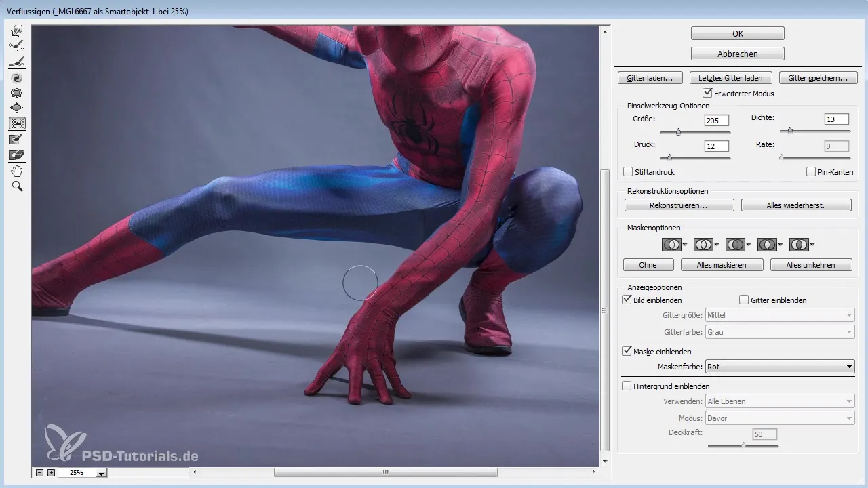
Task: Expand the fifth mask option's dropdown arrow
Action: (x=812, y=245)
